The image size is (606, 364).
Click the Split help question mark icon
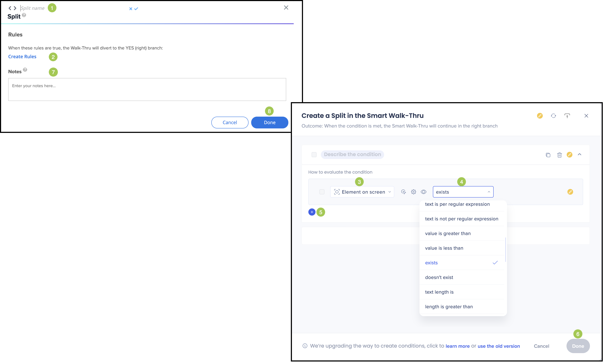click(x=24, y=15)
